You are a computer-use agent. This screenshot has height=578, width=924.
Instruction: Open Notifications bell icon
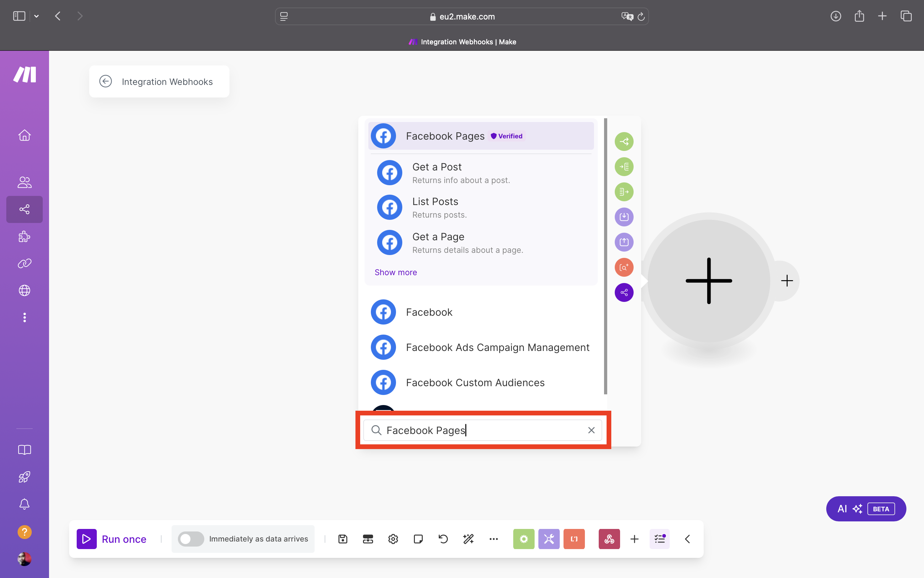pyautogui.click(x=25, y=504)
